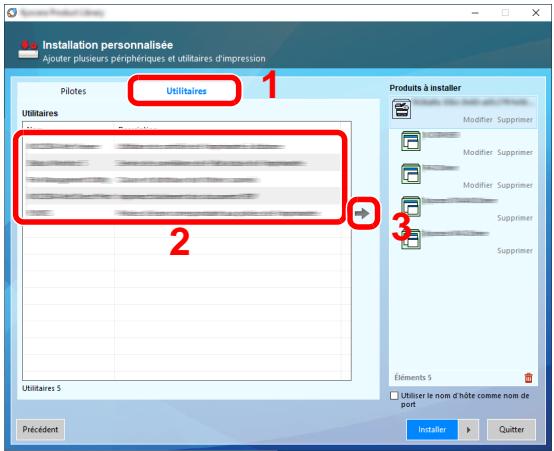Select the printer driver icon in Produits à installer
Screen dimensions: 554x451
pyautogui.click(x=401, y=109)
